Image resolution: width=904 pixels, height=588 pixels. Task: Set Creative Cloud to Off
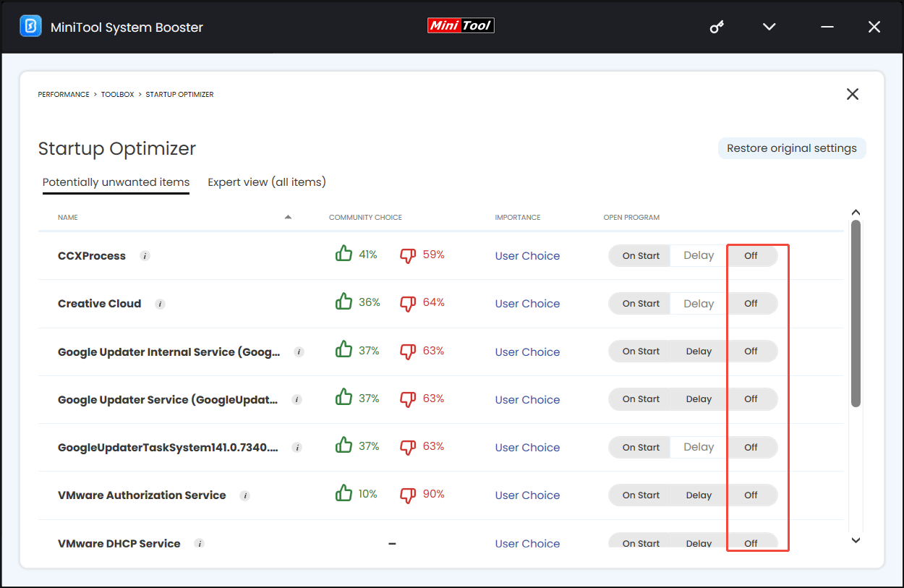tap(751, 304)
